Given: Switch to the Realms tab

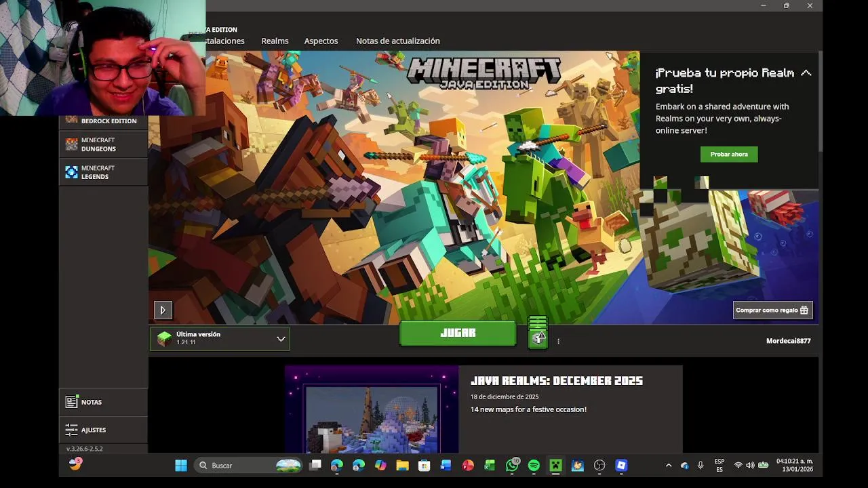Looking at the screenshot, I should point(275,41).
